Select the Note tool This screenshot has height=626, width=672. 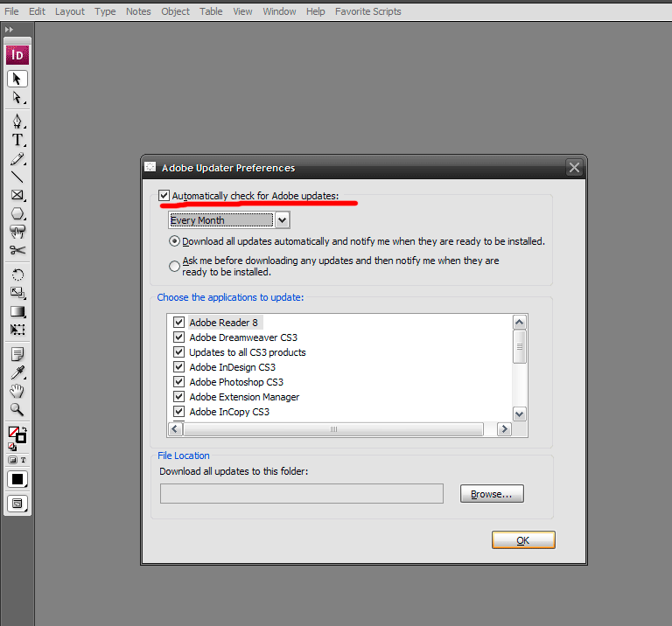tap(17, 354)
